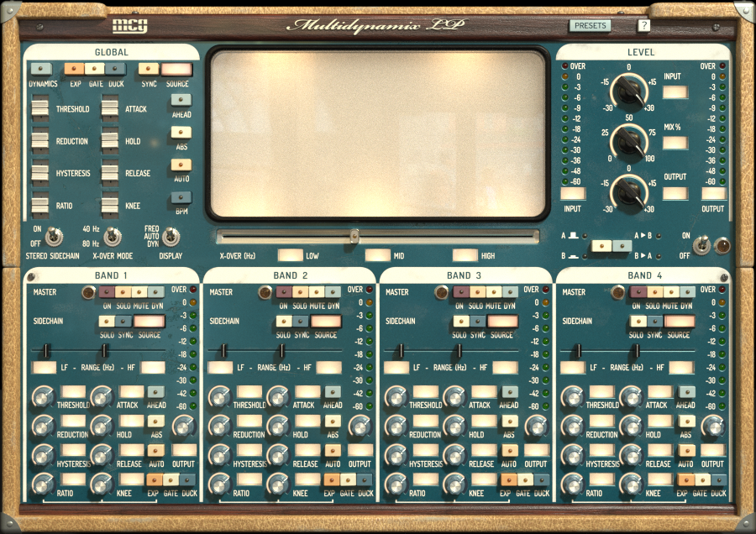
Task: Click Band 3 KNEE knob
Action: coord(454,484)
